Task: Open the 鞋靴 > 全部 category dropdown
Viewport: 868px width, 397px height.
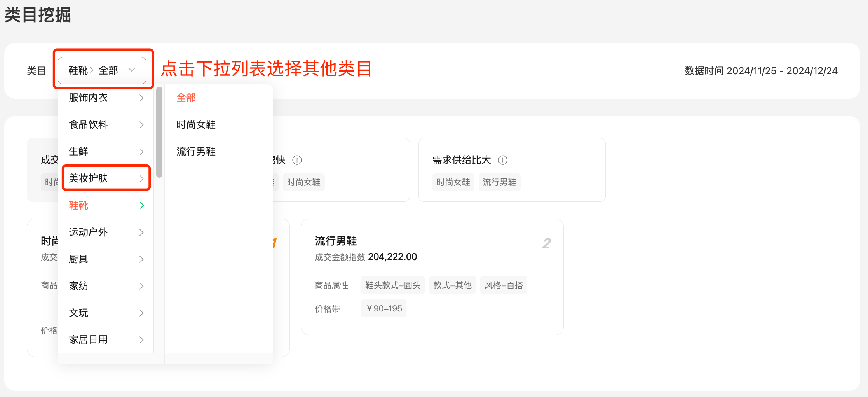Action: [x=102, y=70]
